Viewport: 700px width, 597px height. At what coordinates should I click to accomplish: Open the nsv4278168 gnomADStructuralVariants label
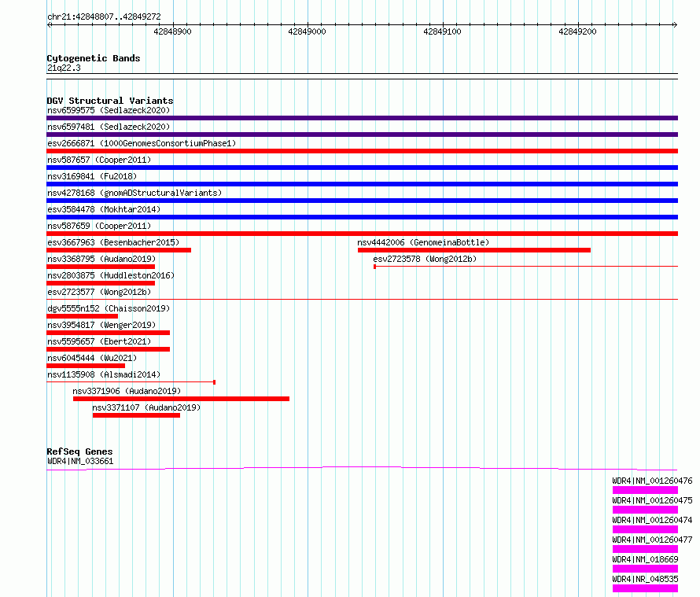pos(134,193)
